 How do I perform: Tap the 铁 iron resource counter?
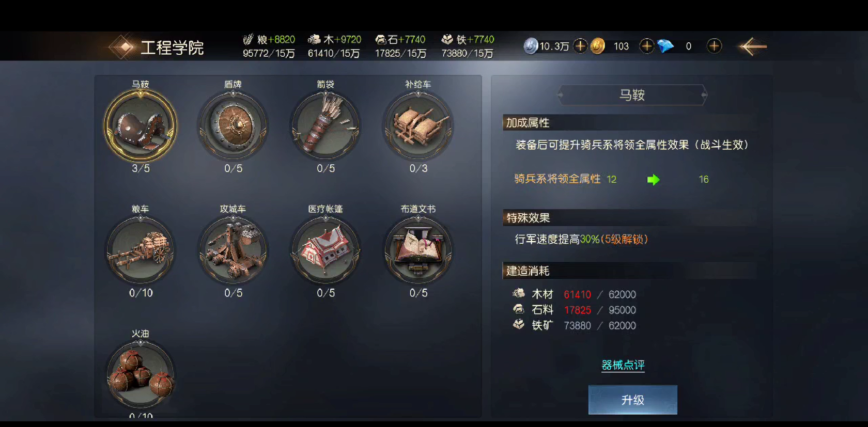[x=468, y=46]
